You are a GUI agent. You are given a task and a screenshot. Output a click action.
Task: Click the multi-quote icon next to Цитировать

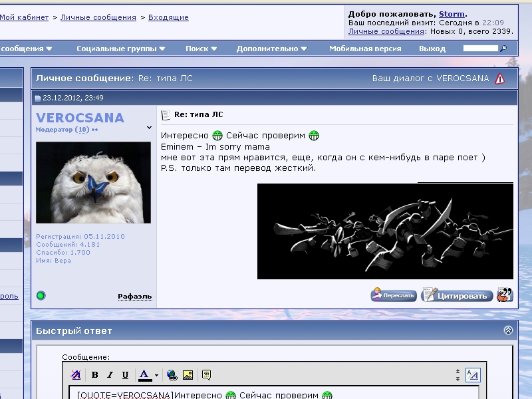(505, 295)
